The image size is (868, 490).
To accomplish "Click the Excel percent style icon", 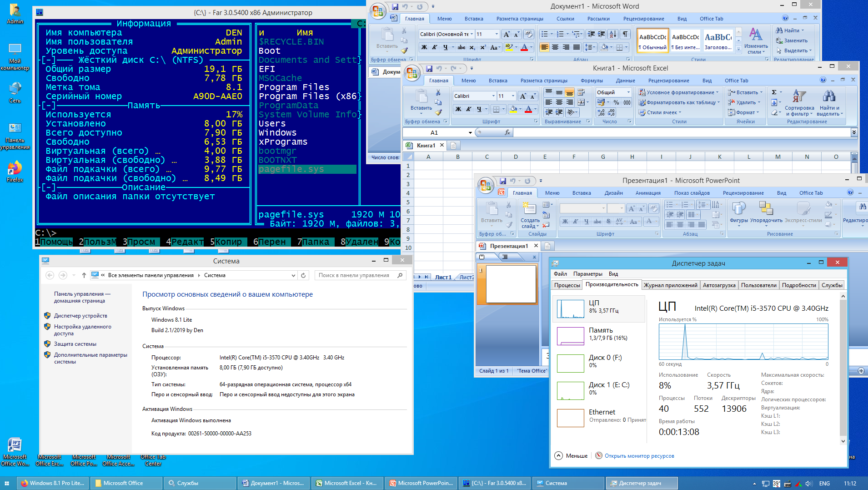I will 616,103.
